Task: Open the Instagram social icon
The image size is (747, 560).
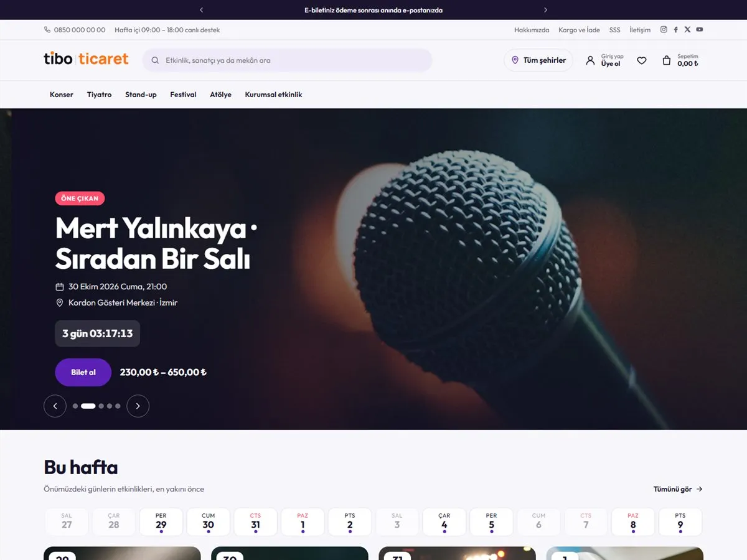Action: pos(664,29)
